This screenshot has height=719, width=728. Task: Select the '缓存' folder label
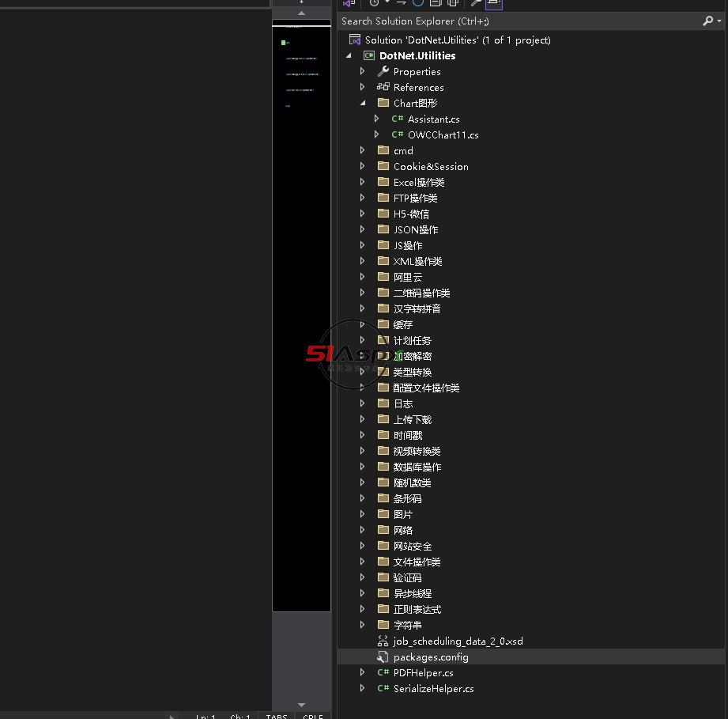[x=403, y=324]
